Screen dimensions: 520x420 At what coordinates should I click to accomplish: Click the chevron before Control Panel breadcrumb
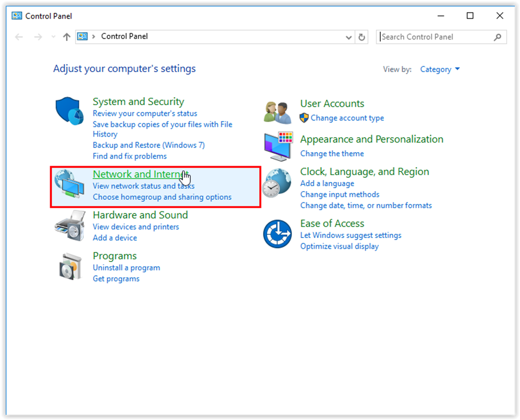click(94, 36)
